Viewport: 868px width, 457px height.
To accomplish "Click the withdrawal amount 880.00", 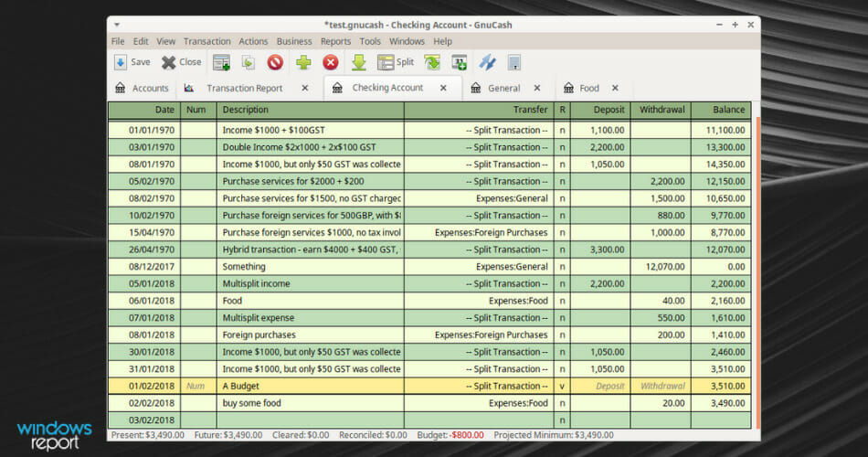I will pyautogui.click(x=671, y=216).
